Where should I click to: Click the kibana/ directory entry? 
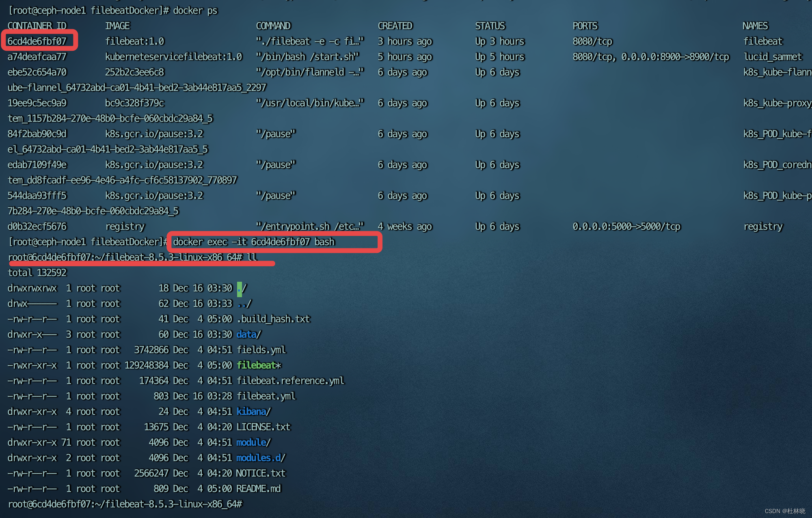pyautogui.click(x=254, y=411)
